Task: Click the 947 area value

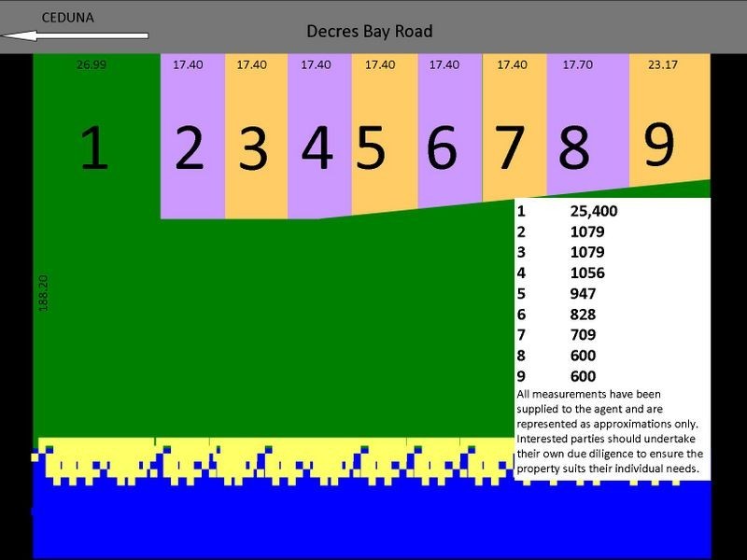Action: pyautogui.click(x=583, y=293)
